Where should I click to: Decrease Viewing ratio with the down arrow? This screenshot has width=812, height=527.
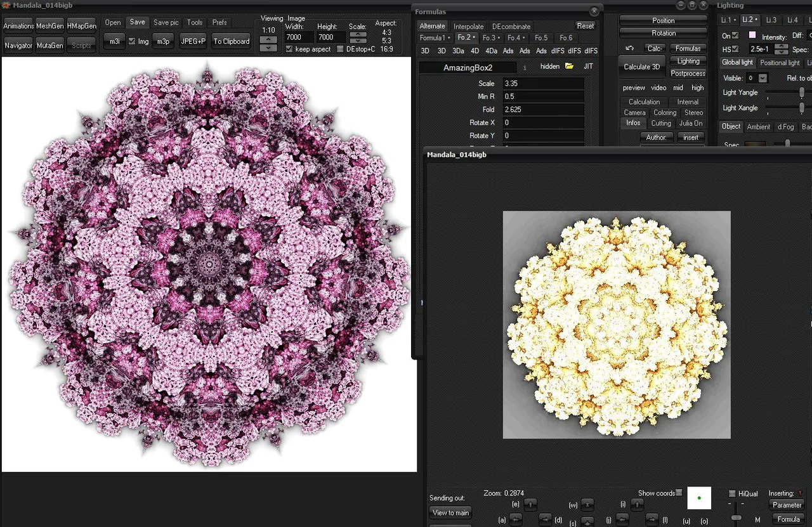click(268, 48)
